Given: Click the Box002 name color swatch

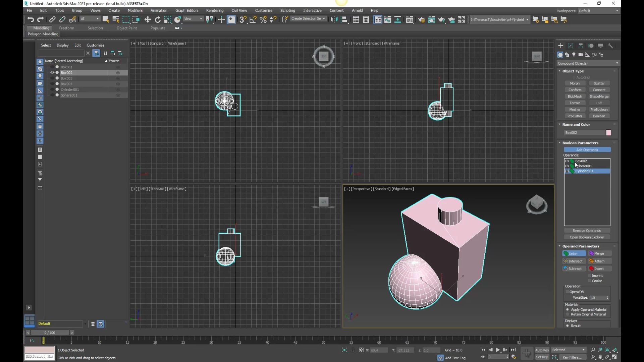Looking at the screenshot, I should point(609,132).
